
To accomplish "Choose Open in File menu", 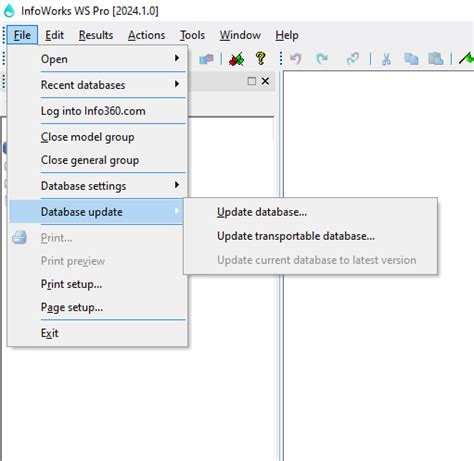I will coord(97,59).
